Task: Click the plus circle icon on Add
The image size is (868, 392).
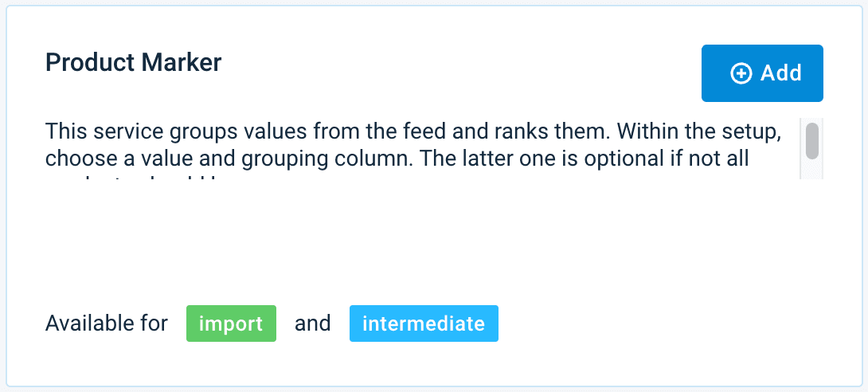Action: [741, 73]
